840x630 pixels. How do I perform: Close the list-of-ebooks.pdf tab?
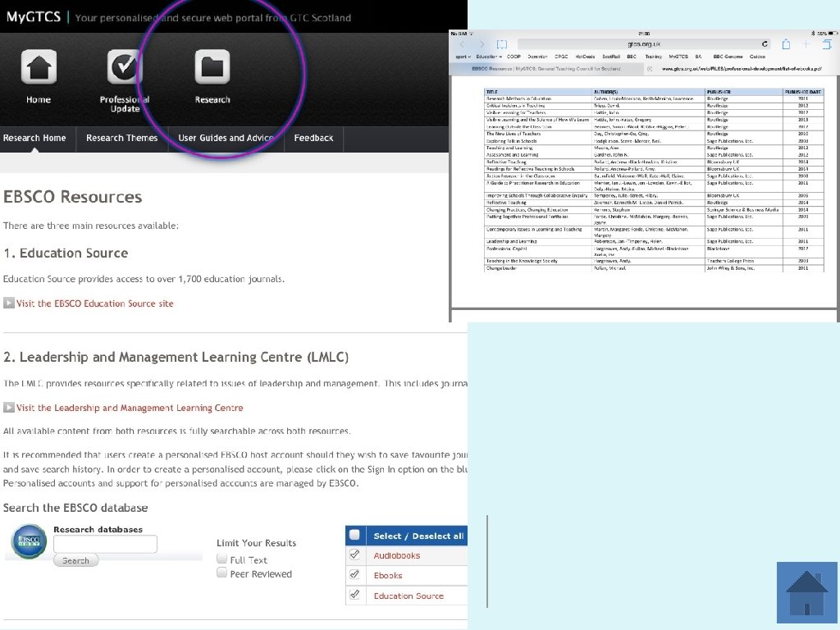click(x=650, y=69)
